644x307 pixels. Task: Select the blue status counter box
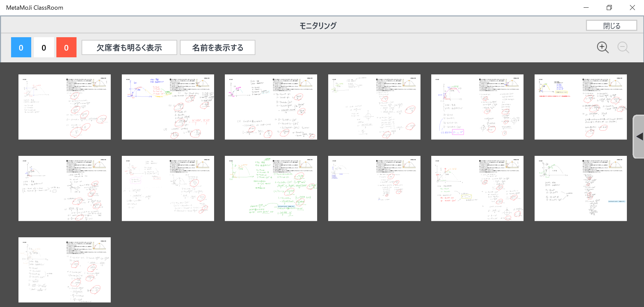pyautogui.click(x=21, y=48)
